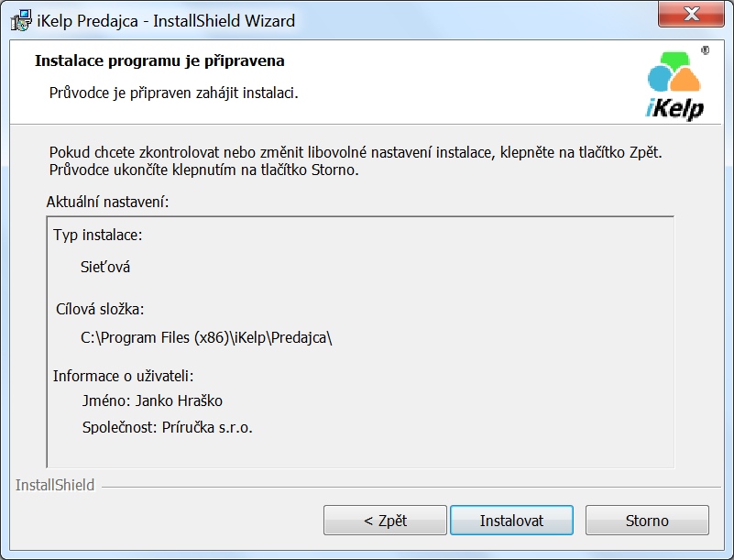
Task: Click the 'Informace o uživateli:' line
Action: [x=123, y=376]
